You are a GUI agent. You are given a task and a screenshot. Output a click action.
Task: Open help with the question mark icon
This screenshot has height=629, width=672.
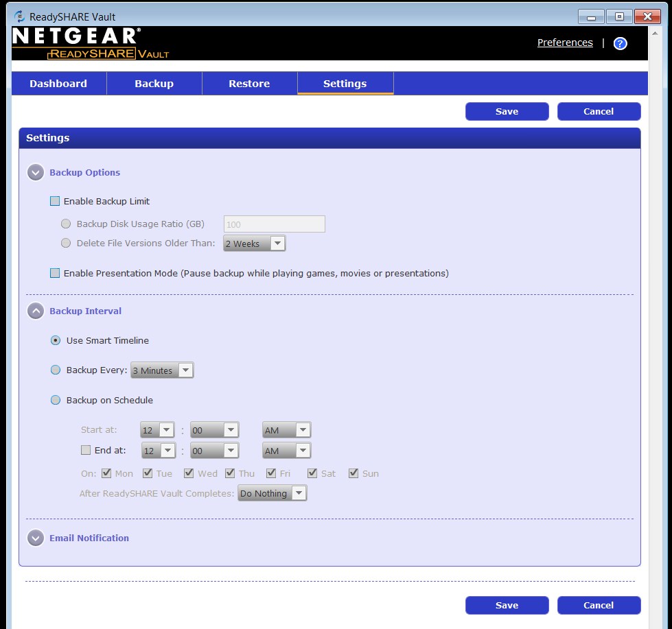click(x=620, y=43)
